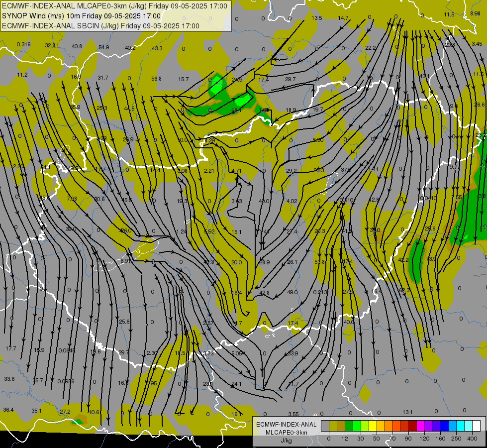Viewport: 487px width, 448px height.
Task: Click legend scale label 70
Action: tap(392, 439)
